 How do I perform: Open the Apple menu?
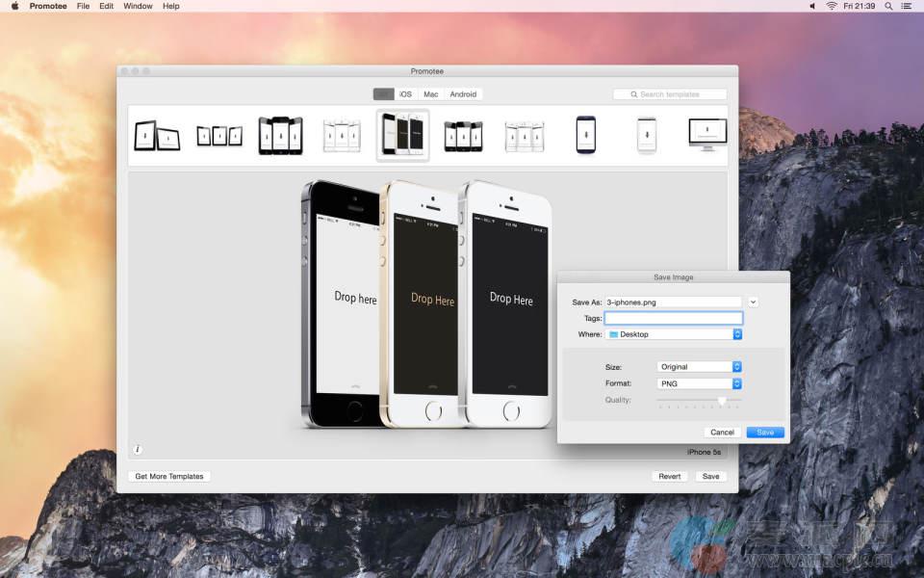pyautogui.click(x=14, y=6)
